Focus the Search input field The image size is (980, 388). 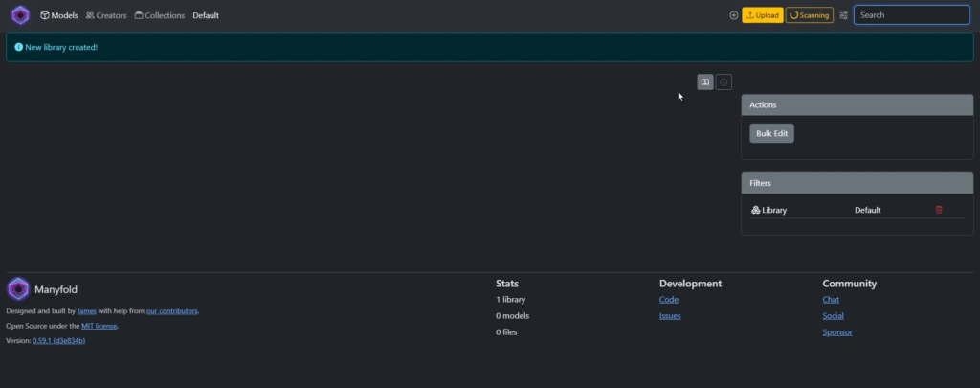tap(910, 15)
